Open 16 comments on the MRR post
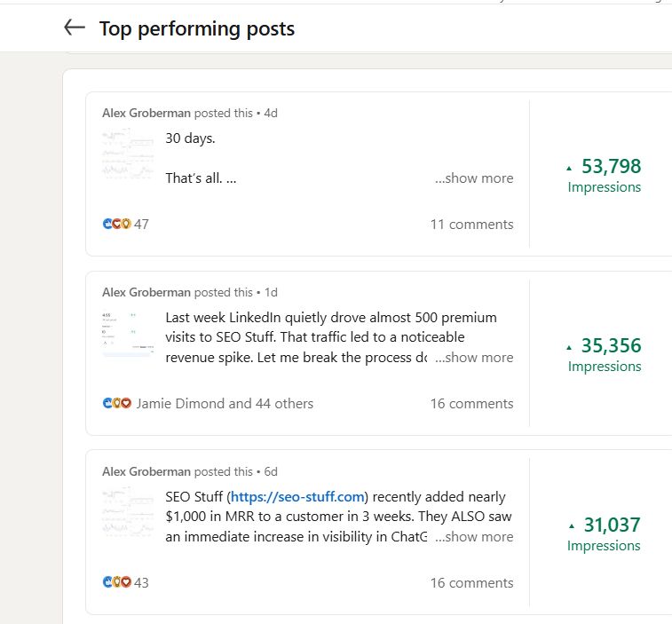672x624 pixels. pos(471,583)
